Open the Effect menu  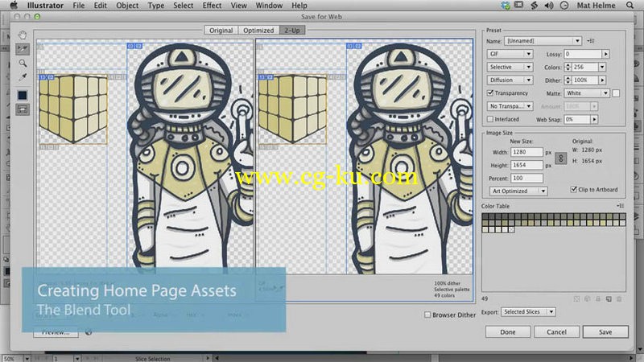[212, 6]
